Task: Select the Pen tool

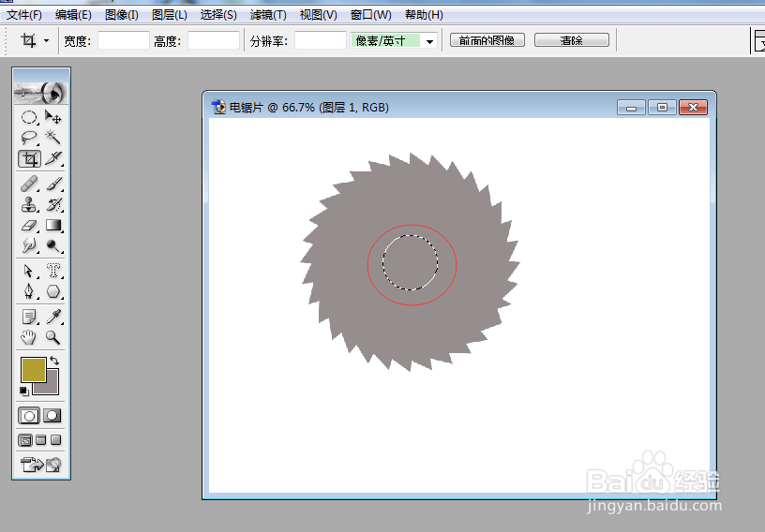Action: tap(29, 291)
